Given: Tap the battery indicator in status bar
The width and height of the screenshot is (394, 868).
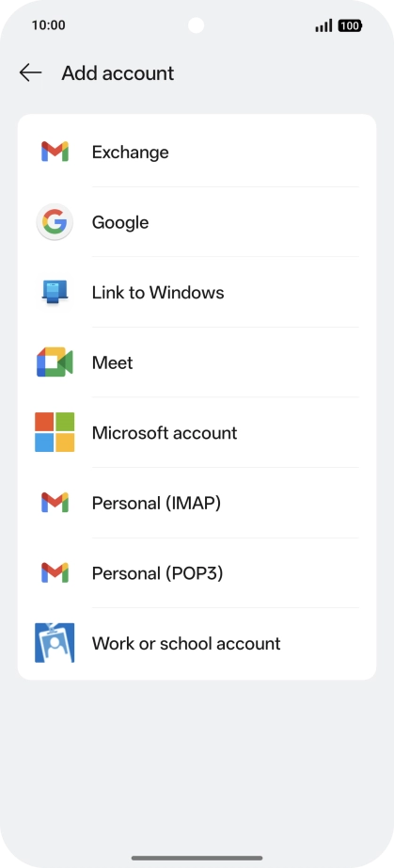Looking at the screenshot, I should [x=350, y=25].
